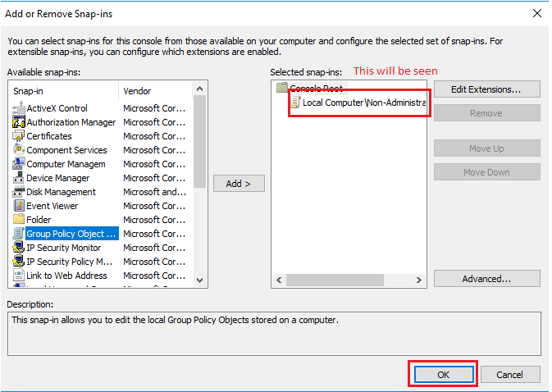Screen dimensions: 552x392
Task: Select the IP Security Monitor icon
Action: (x=19, y=248)
